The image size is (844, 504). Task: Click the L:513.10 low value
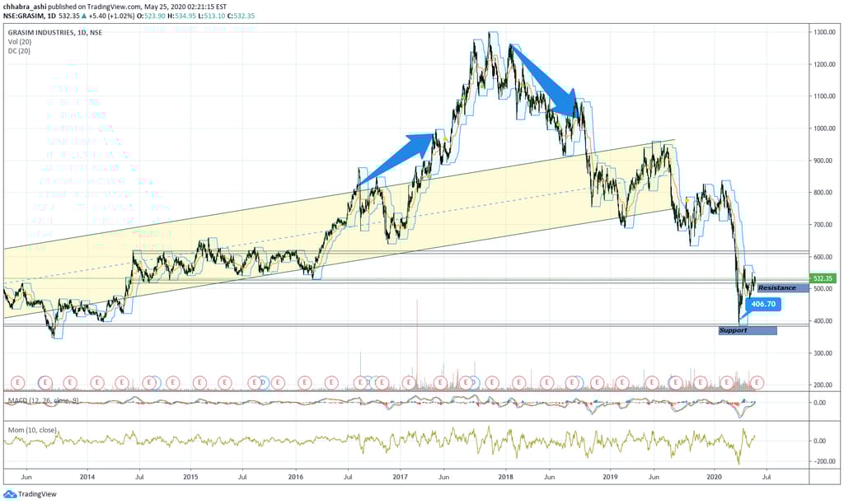point(211,16)
